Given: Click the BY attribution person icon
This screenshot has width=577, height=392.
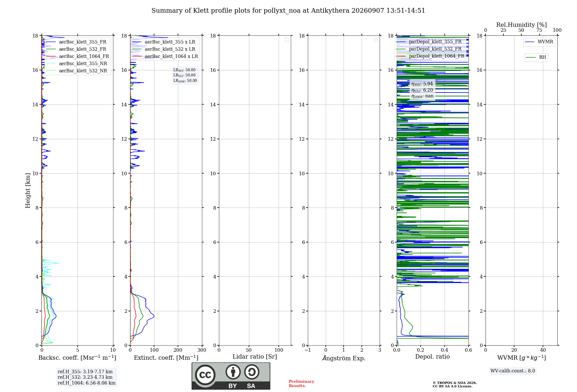Looking at the screenshot, I should [x=233, y=372].
